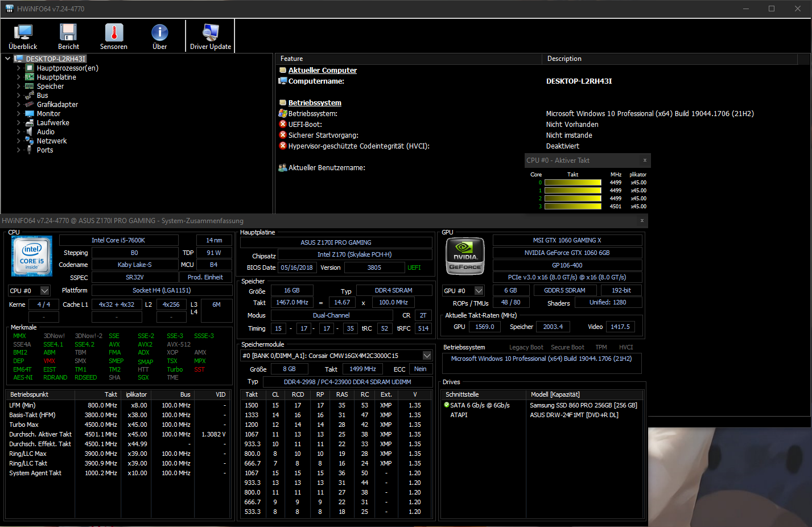Click the Modell [Kapazität] column header
The height and width of the screenshot is (527, 812).
tap(584, 394)
